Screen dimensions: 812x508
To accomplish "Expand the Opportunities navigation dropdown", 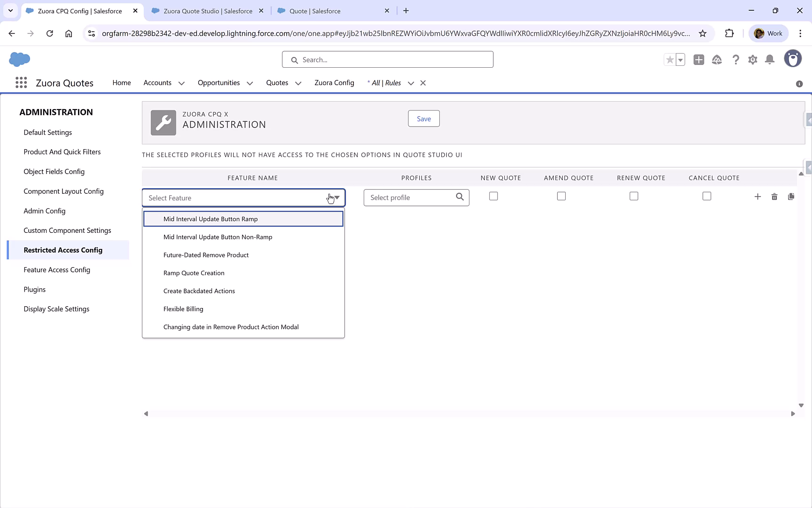I will pos(250,83).
